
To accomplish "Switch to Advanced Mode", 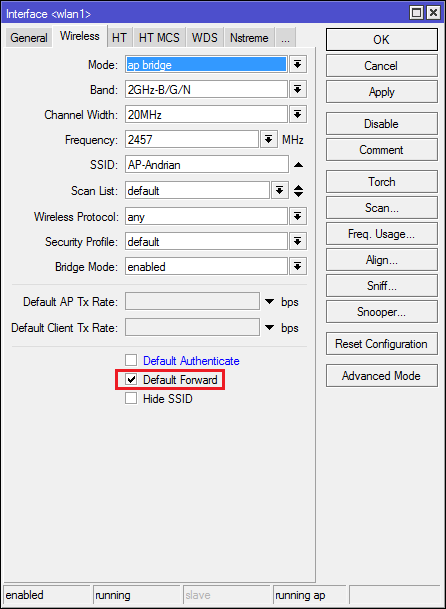I will pos(382,376).
